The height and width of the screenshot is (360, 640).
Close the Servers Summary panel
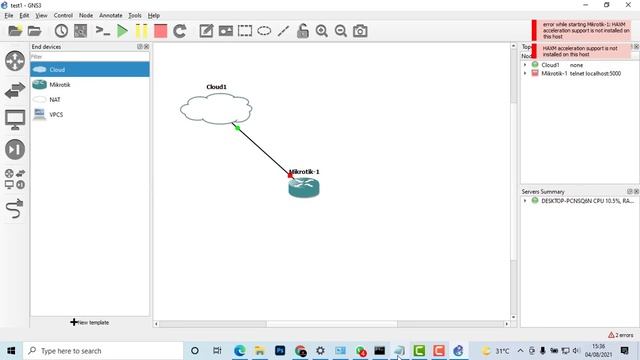click(x=636, y=191)
